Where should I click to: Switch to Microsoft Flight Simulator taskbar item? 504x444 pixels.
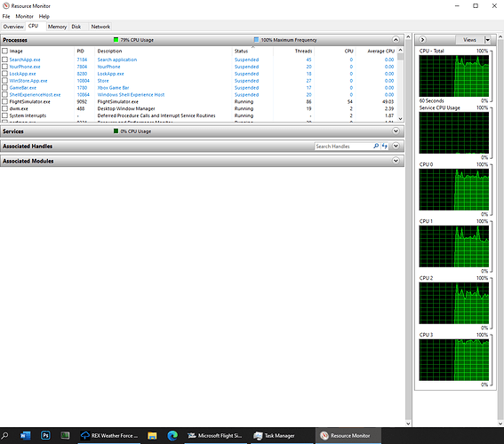click(x=215, y=436)
